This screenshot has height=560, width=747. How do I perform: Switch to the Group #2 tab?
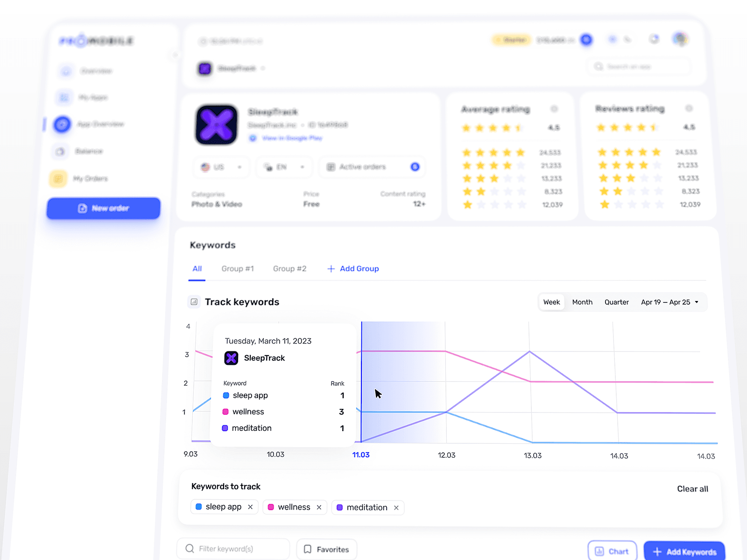(x=289, y=269)
